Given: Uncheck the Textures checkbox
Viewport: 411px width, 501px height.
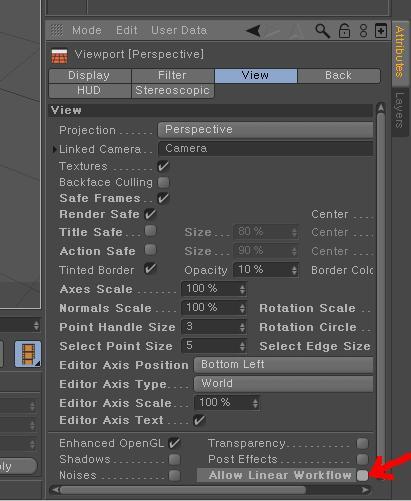Looking at the screenshot, I should (x=163, y=166).
